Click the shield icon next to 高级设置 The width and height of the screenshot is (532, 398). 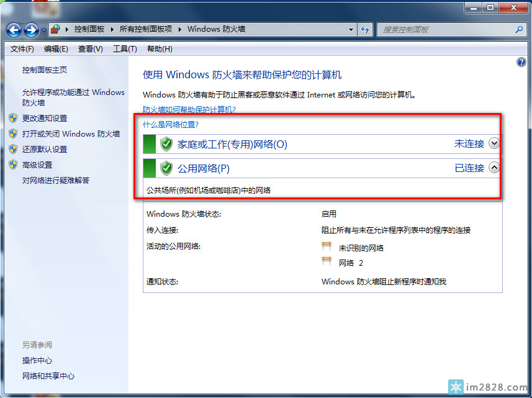tap(14, 165)
